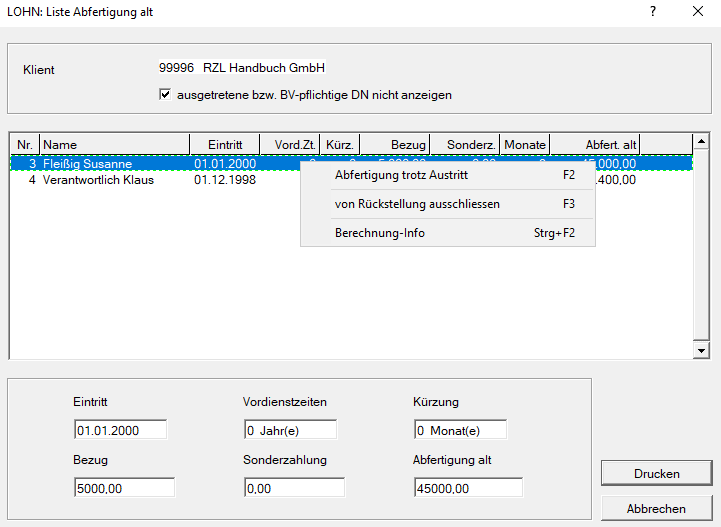The width and height of the screenshot is (721, 527).
Task: Click the Nr. column header
Action: tap(25, 145)
